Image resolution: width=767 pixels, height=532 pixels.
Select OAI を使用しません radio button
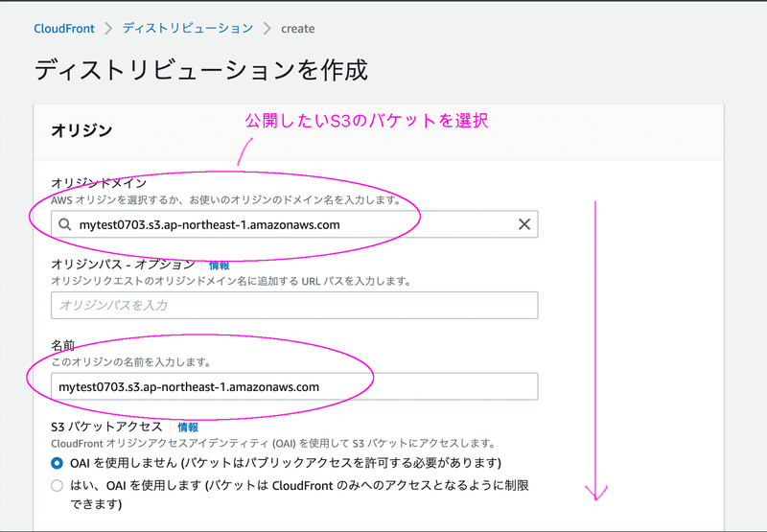coord(57,463)
